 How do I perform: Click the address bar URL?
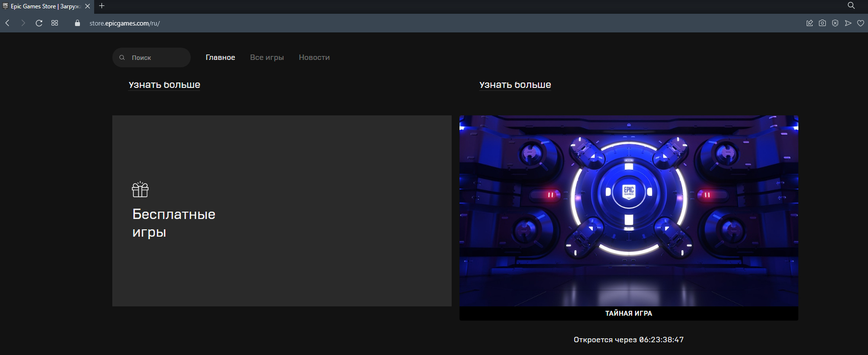point(125,23)
